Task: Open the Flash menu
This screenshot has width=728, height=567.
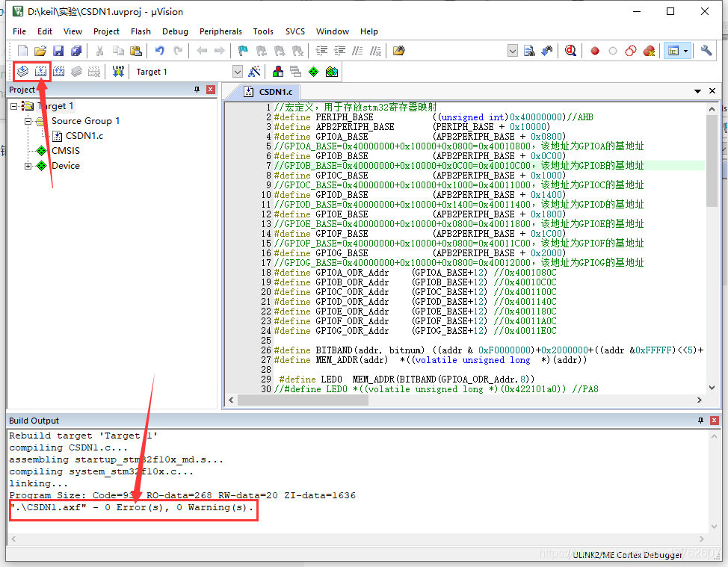Action: (141, 31)
